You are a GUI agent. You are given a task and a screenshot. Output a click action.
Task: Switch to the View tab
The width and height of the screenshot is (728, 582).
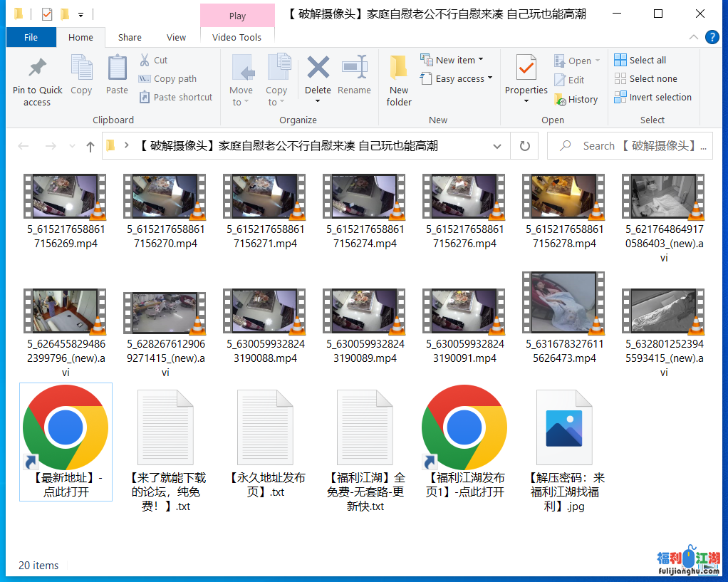[x=176, y=37]
